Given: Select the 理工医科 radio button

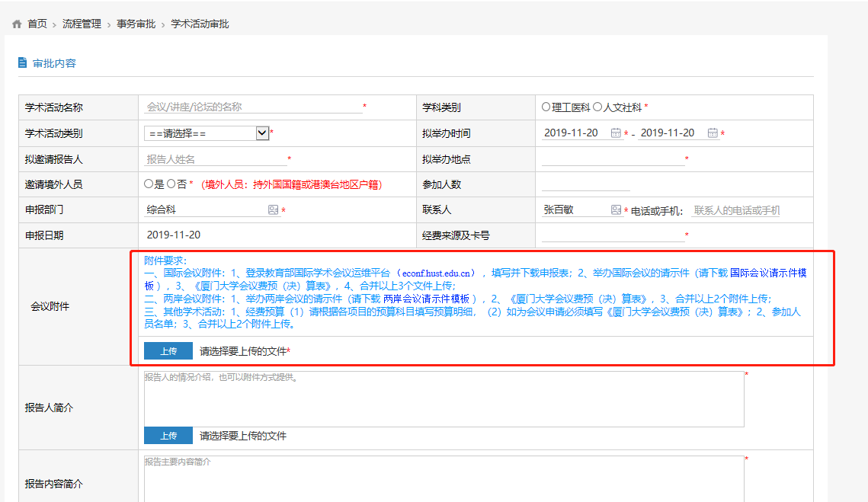Looking at the screenshot, I should (546, 107).
